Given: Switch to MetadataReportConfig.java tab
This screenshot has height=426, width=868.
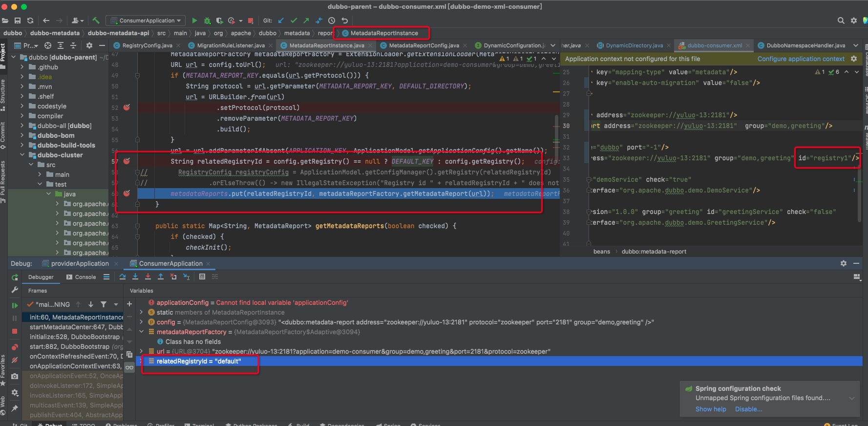Looking at the screenshot, I should (424, 45).
